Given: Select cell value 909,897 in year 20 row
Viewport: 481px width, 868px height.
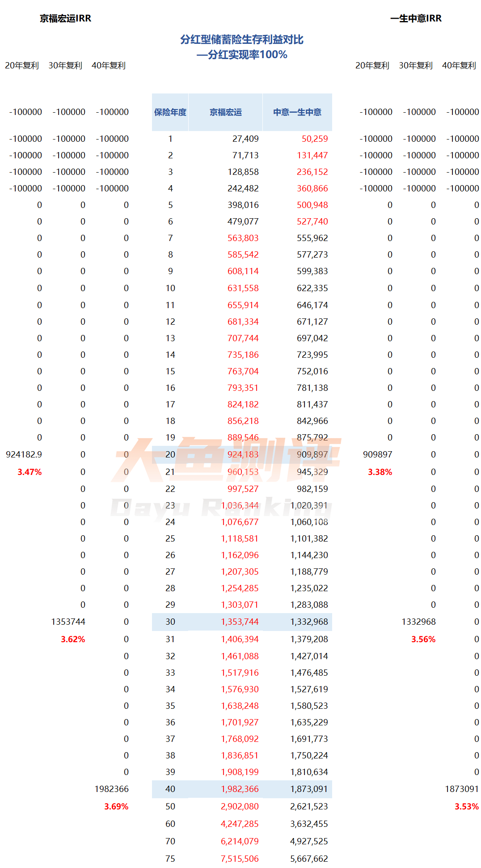Looking at the screenshot, I should (x=312, y=454).
